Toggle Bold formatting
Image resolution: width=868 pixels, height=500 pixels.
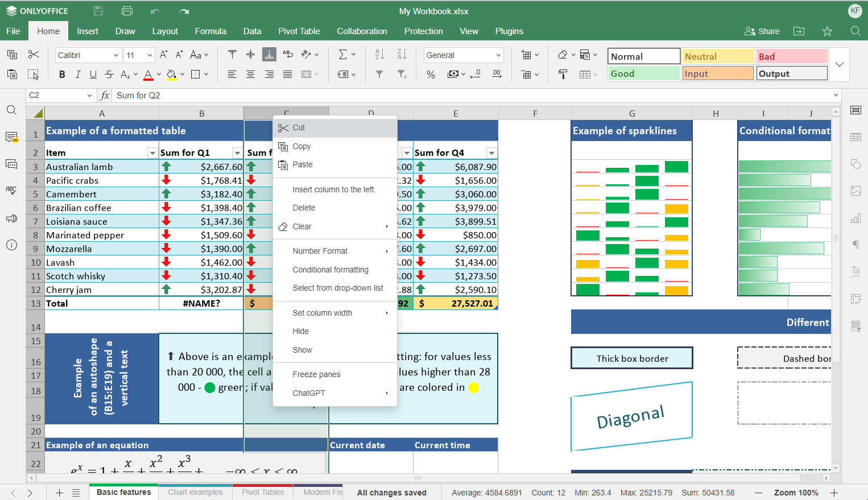click(x=62, y=74)
